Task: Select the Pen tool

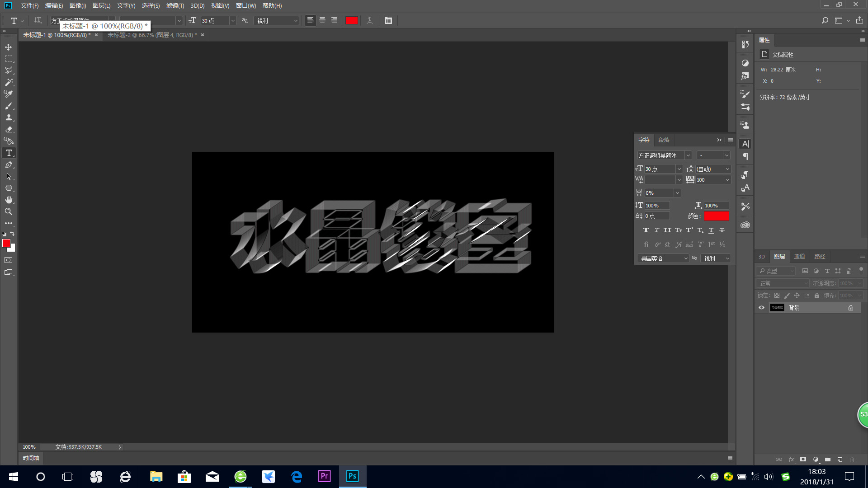Action: [9, 165]
